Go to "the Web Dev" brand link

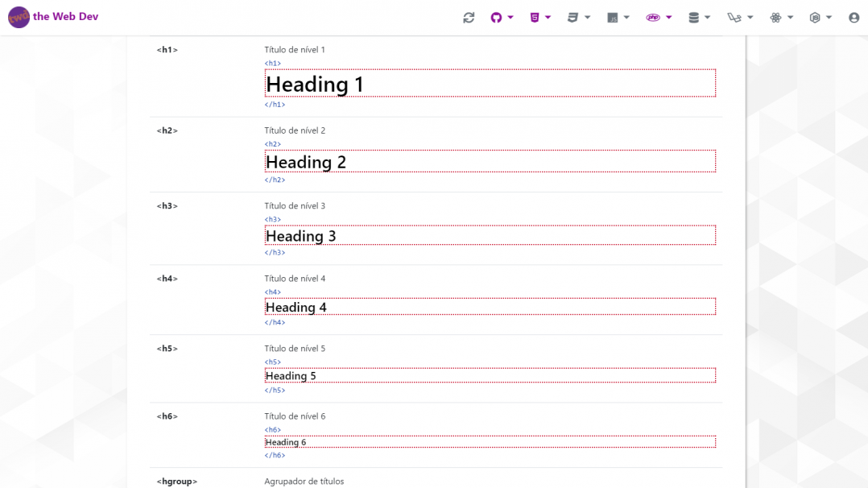click(x=65, y=17)
